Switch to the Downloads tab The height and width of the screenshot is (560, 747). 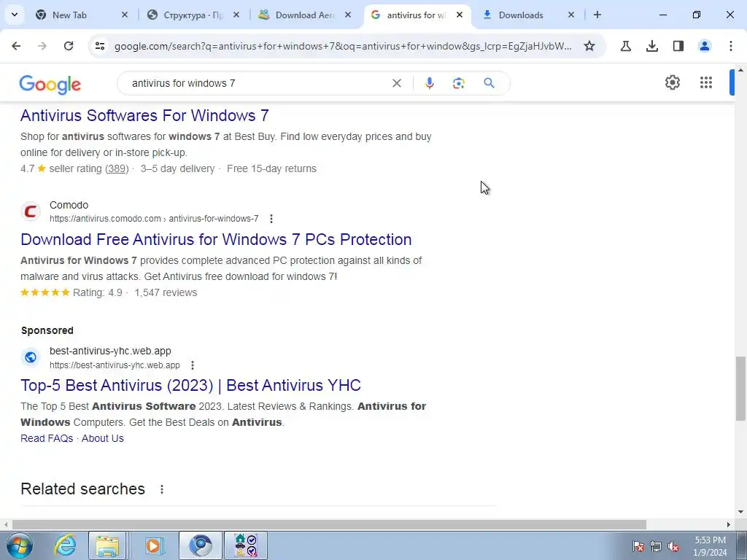528,15
